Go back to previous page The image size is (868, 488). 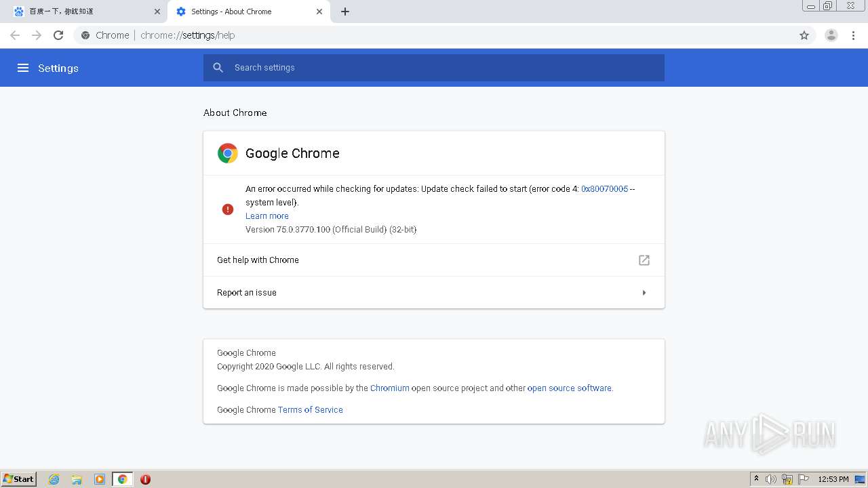[15, 35]
